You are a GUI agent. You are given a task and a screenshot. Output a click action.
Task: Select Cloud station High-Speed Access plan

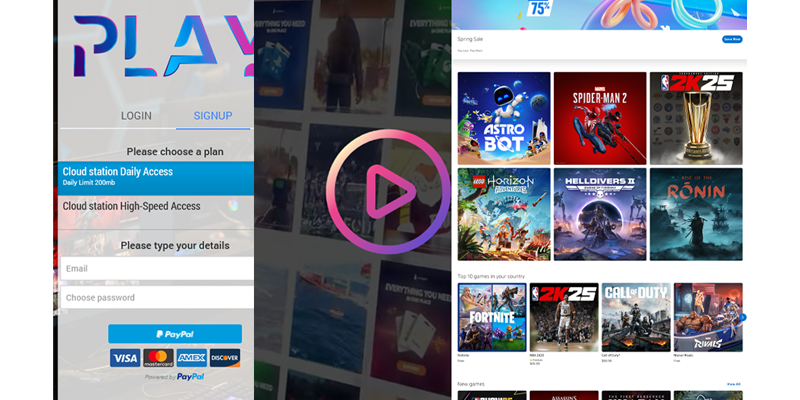pos(156,212)
